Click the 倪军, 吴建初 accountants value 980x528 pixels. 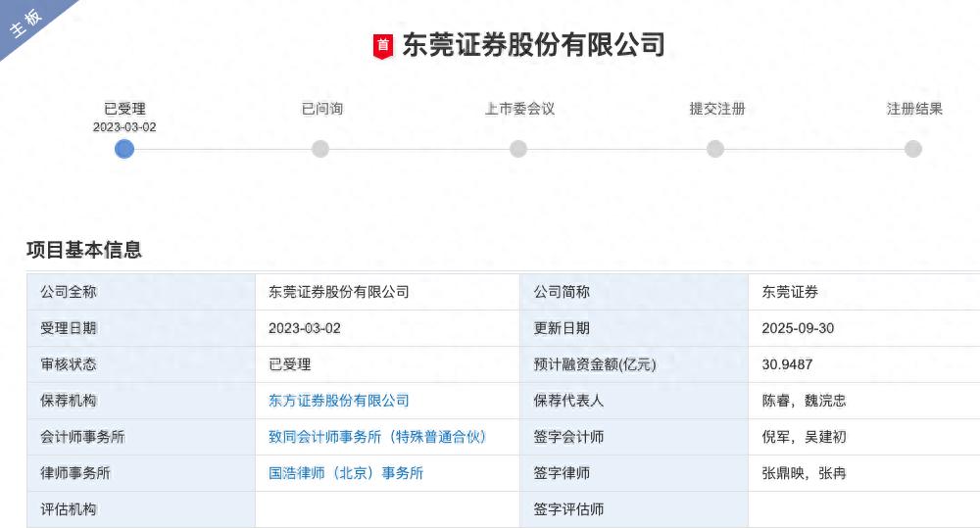(804, 437)
